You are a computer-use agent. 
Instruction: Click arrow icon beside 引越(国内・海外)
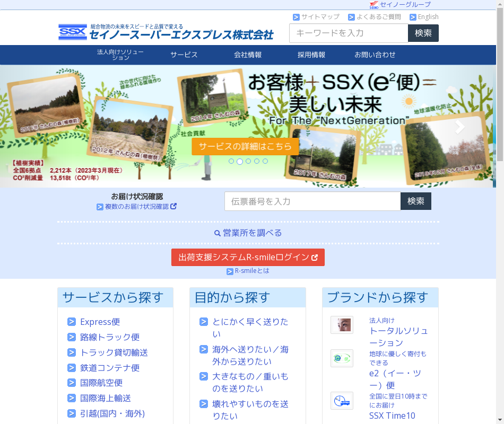tap(72, 413)
